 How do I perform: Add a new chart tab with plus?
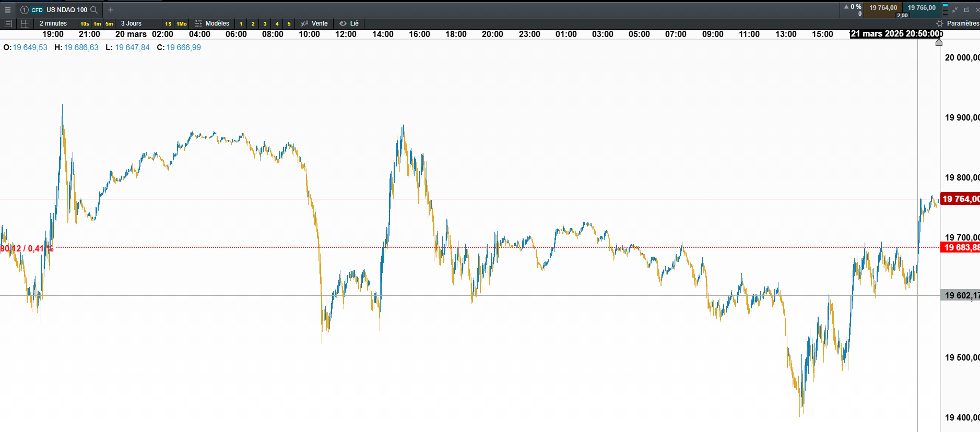111,10
